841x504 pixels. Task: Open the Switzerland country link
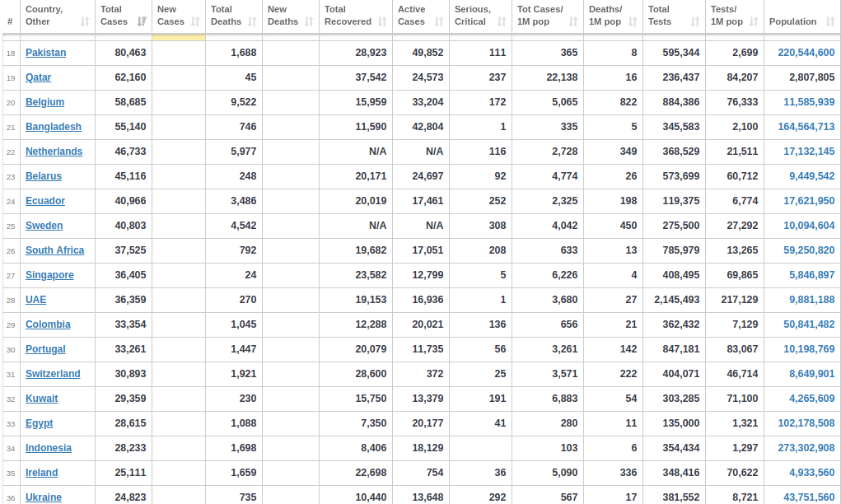(x=53, y=373)
